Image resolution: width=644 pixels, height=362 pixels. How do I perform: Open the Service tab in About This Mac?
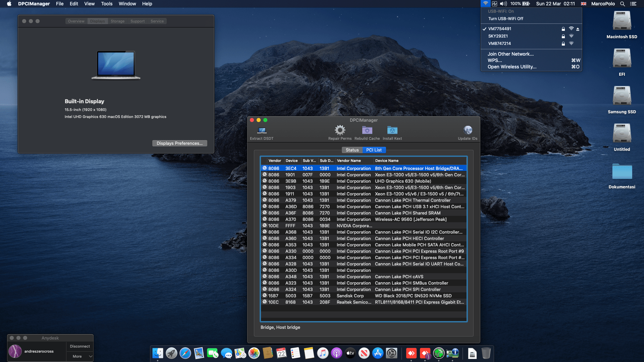click(x=157, y=21)
